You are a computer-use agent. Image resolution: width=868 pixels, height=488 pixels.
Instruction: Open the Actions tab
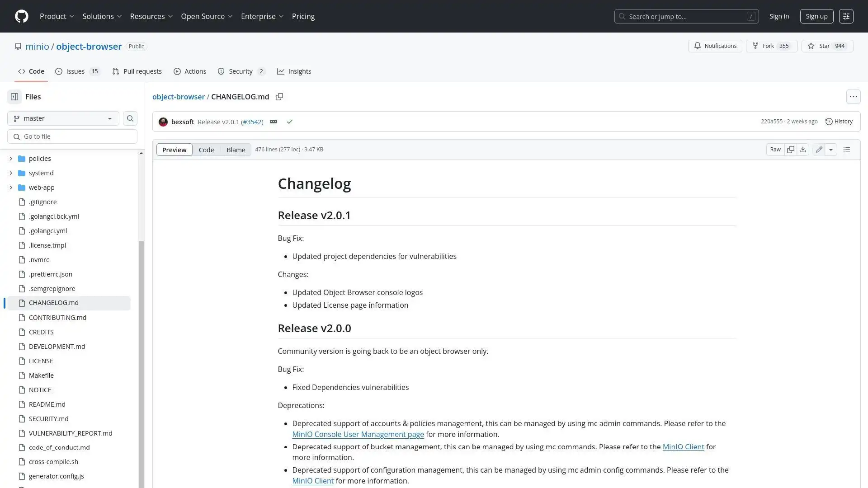pyautogui.click(x=190, y=71)
